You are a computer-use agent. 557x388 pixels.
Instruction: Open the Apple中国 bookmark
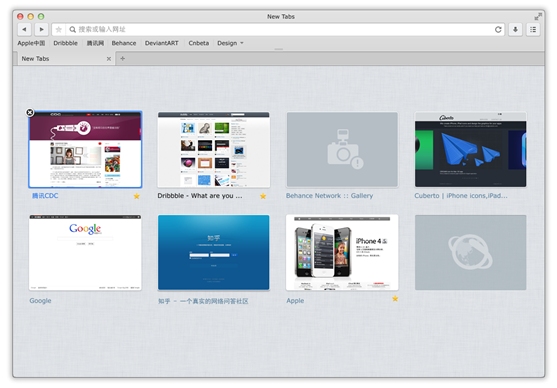point(31,43)
